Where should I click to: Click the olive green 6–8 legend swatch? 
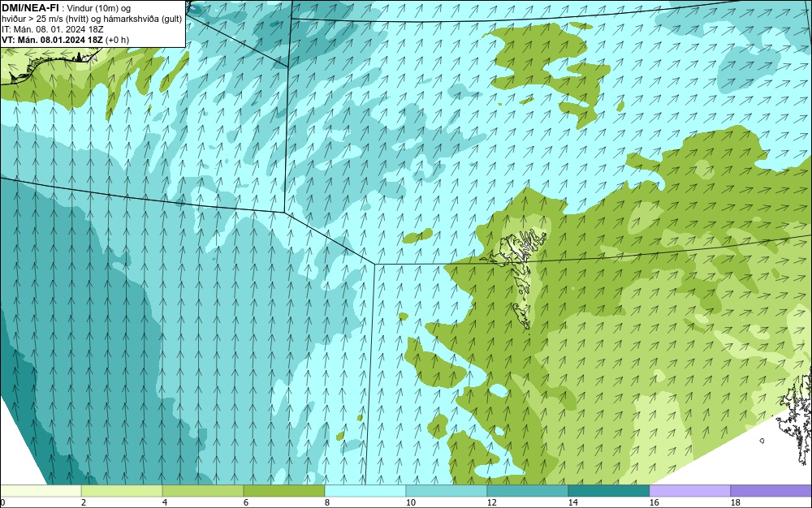[x=283, y=491]
